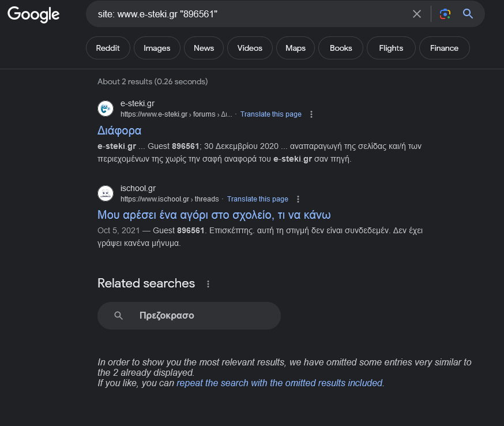Screen dimensions: 504x426
Task: Click the magnifier search submit icon
Action: 468,14
